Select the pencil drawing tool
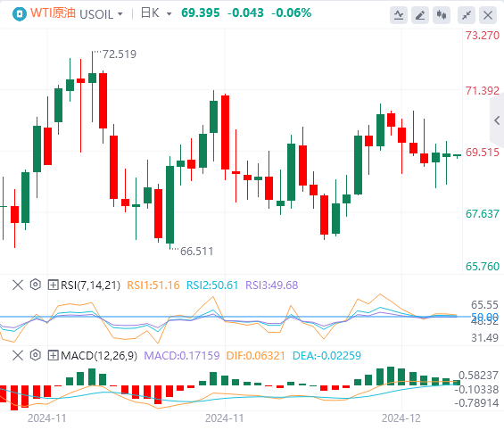Screen dimensions: 504x430 pyautogui.click(x=420, y=15)
